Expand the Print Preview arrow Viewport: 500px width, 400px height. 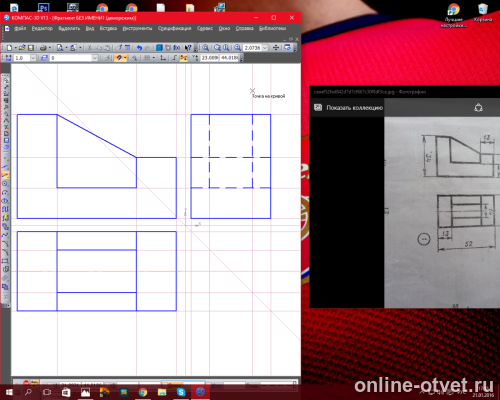point(66,48)
